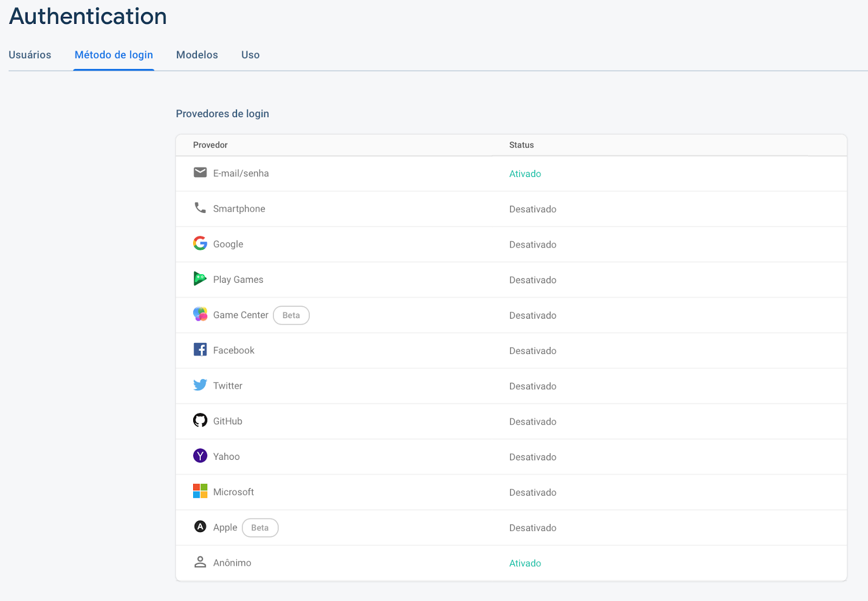Screen dimensions: 868x601
Task: Click Desativado status for Play Games
Action: 533,280
